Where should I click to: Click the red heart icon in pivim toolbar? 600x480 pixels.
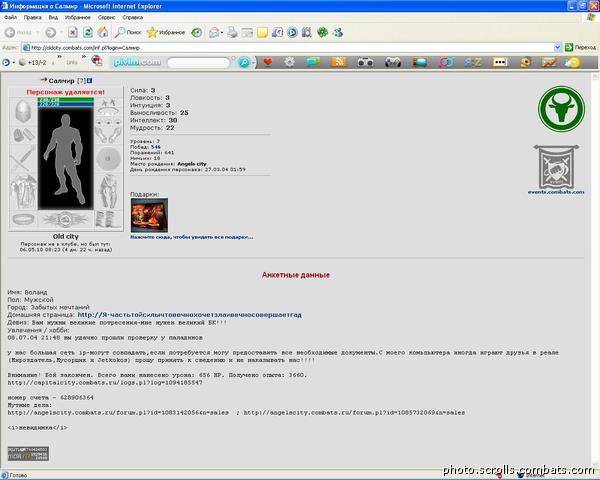(x=267, y=62)
